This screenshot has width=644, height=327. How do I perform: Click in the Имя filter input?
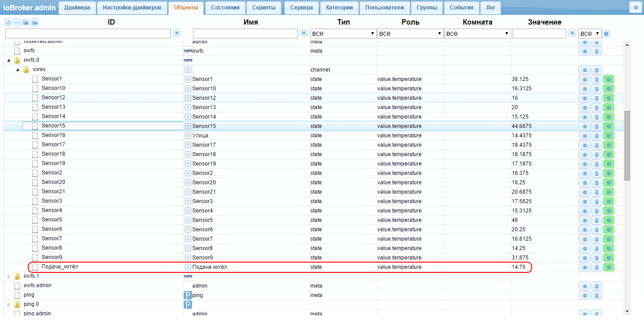pos(246,34)
